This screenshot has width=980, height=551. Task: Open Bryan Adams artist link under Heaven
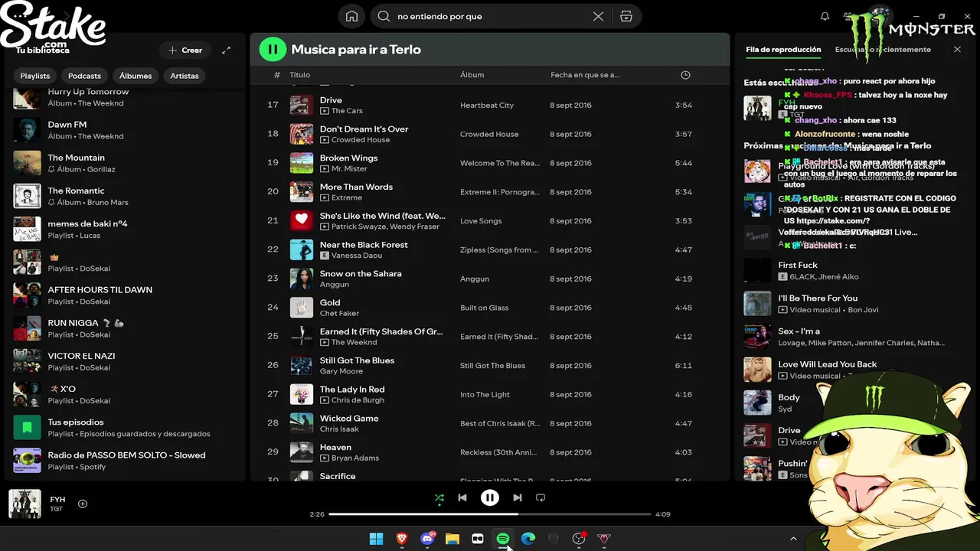(x=355, y=458)
